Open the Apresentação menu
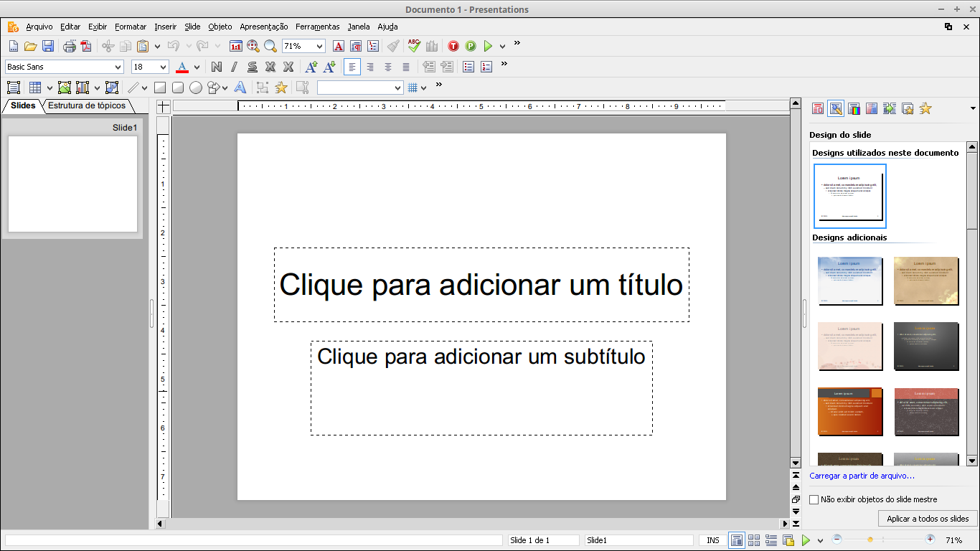This screenshot has width=980, height=551. [x=264, y=27]
